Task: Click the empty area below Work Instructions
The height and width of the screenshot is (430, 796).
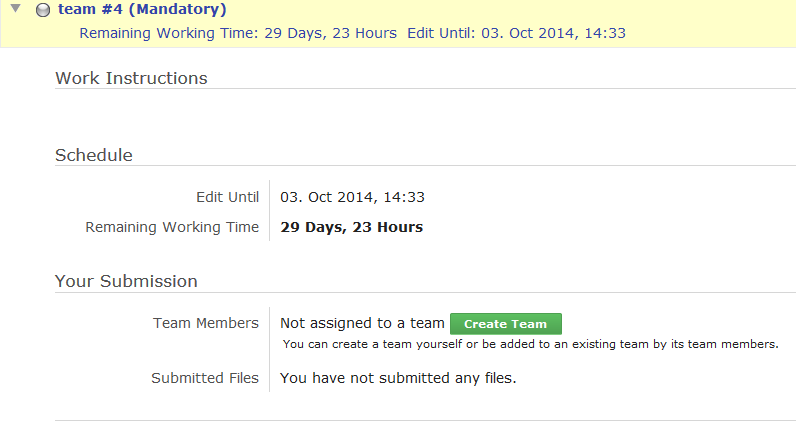Action: 400,115
